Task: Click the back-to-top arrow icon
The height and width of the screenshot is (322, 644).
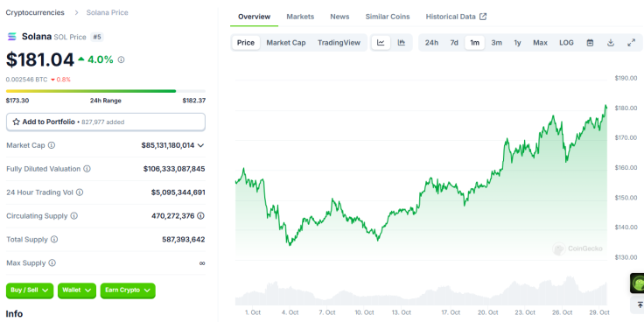Action: [x=640, y=304]
